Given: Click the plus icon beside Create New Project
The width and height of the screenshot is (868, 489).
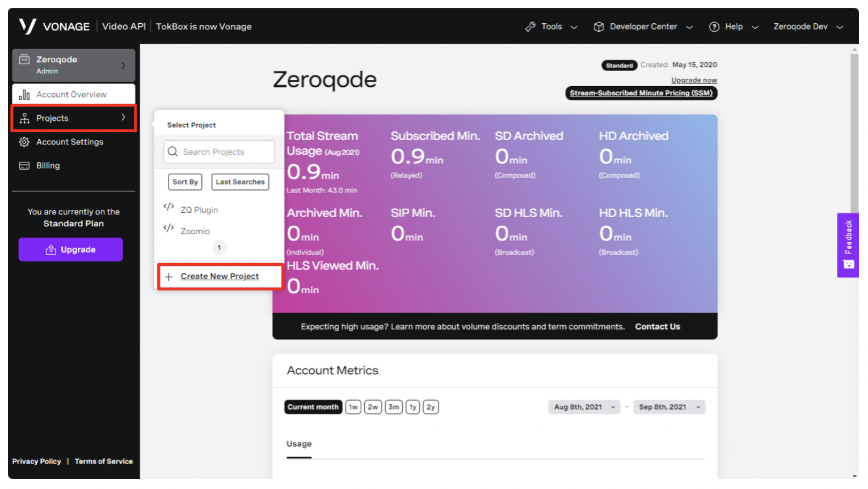Looking at the screenshot, I should [168, 277].
